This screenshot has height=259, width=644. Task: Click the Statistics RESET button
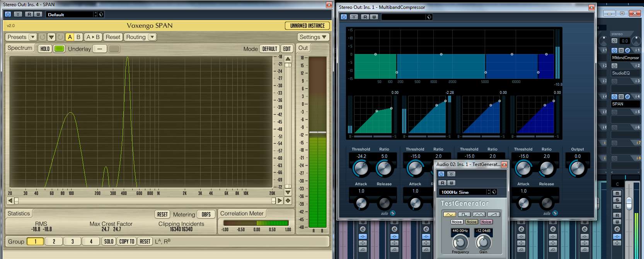162,215
